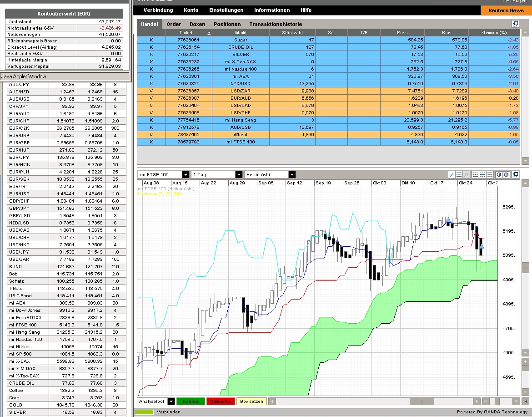Image resolution: width=532 pixels, height=417 pixels.
Task: Click the Box setzen button
Action: point(252,402)
